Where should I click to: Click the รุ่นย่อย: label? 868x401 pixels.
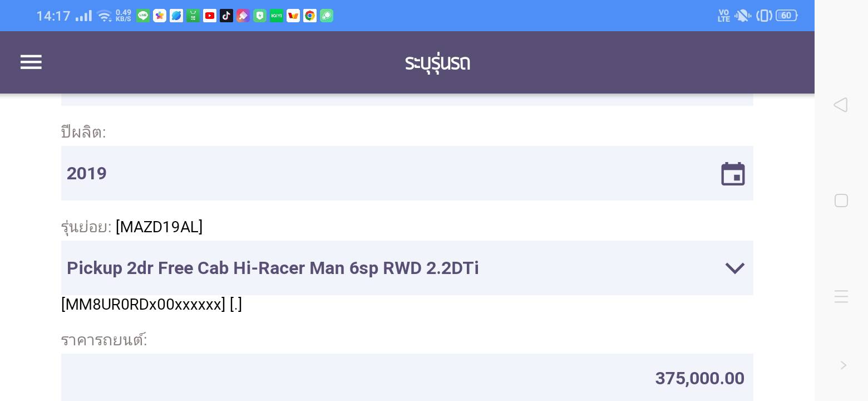86,227
